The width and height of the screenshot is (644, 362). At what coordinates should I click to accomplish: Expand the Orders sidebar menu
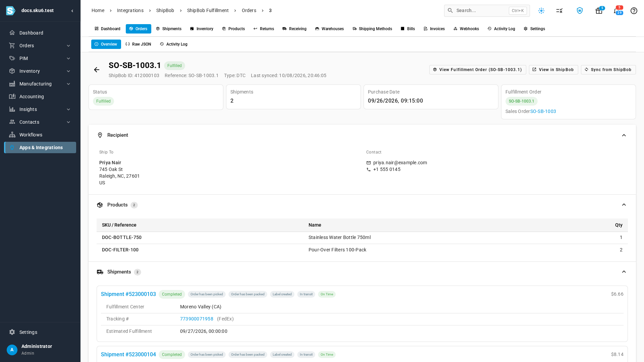coord(40,46)
